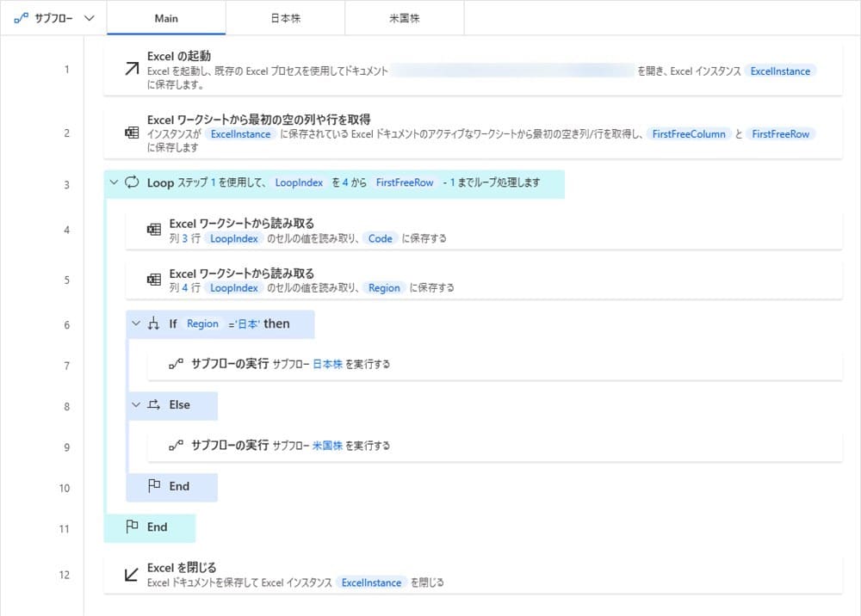This screenshot has height=616, width=861.
Task: Collapse the If Region block
Action: 135,324
